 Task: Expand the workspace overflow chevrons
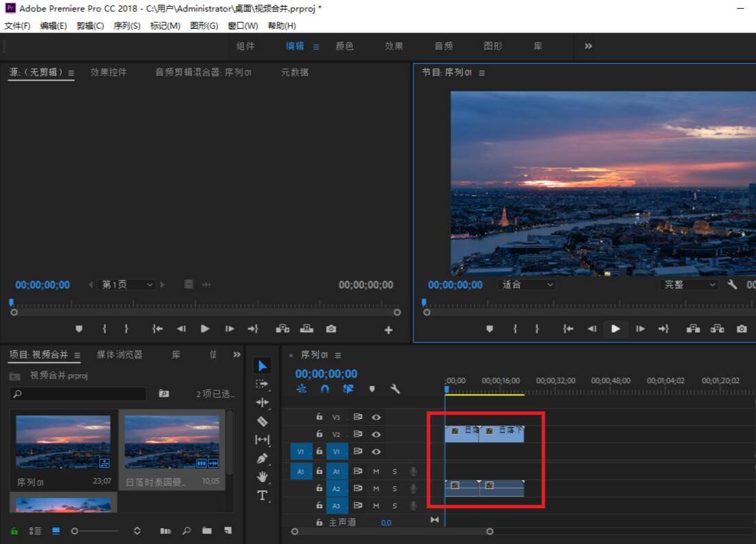(588, 46)
